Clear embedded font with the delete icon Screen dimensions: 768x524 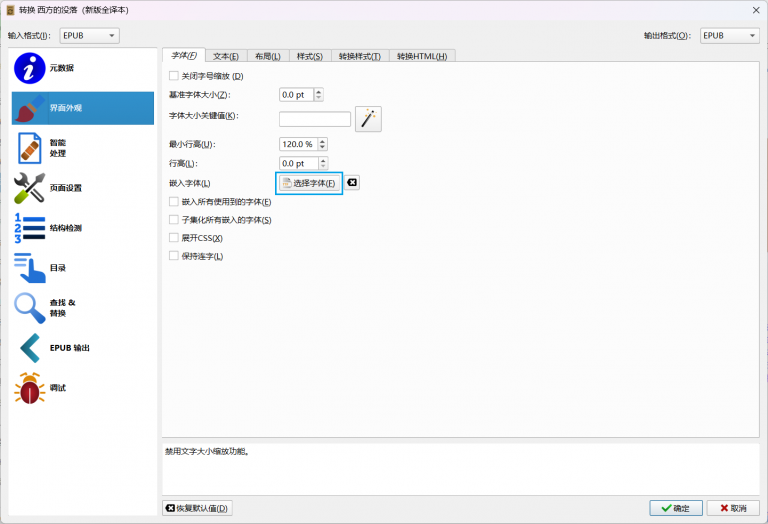pyautogui.click(x=352, y=183)
